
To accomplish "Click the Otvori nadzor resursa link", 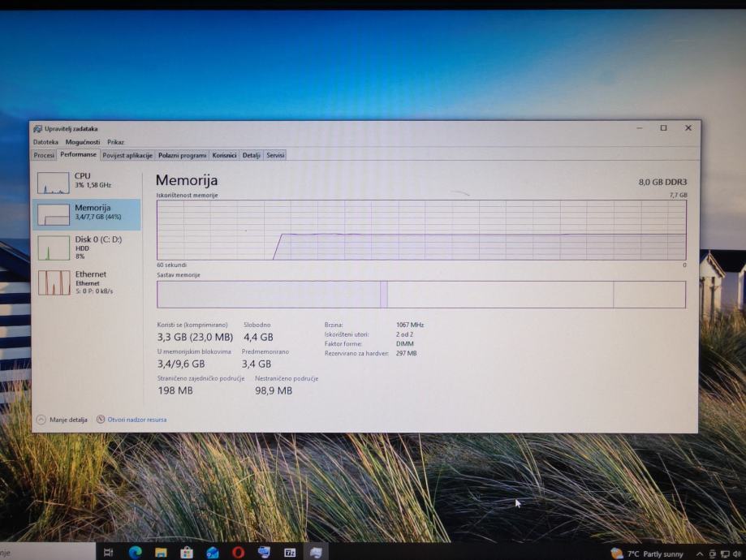I will (137, 420).
